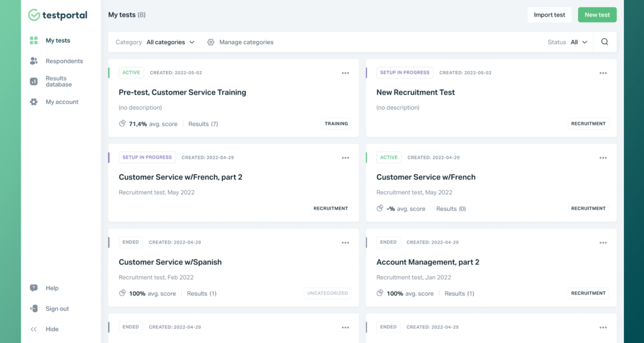Click the Import test button
This screenshot has width=644, height=343.
[x=549, y=15]
